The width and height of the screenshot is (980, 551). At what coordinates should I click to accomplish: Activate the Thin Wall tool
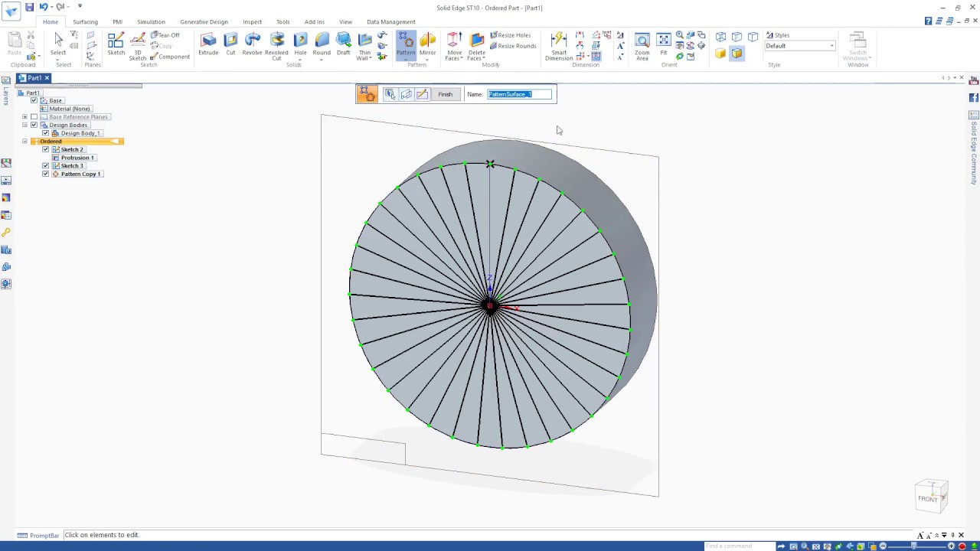(x=364, y=46)
